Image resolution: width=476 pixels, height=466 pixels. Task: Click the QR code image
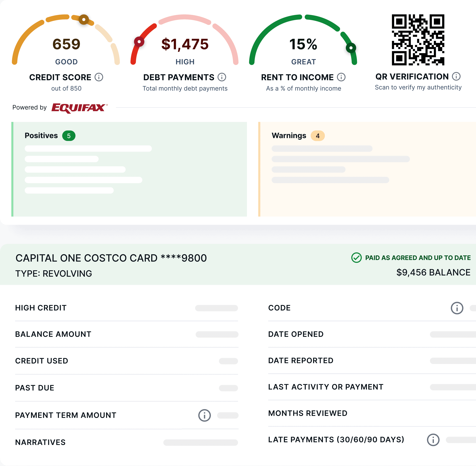tap(418, 40)
